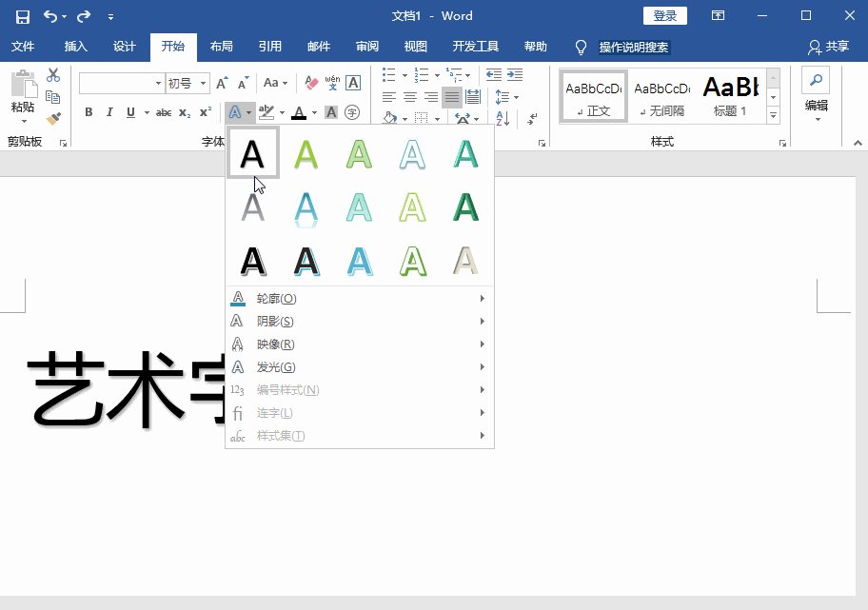
Task: Click the 登录 sign-in button
Action: pos(664,15)
